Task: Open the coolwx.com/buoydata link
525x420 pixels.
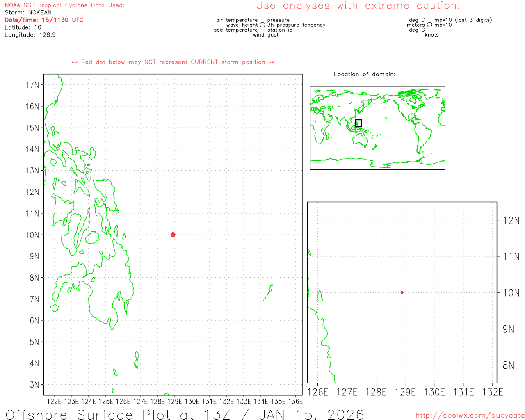Action: pos(470,415)
